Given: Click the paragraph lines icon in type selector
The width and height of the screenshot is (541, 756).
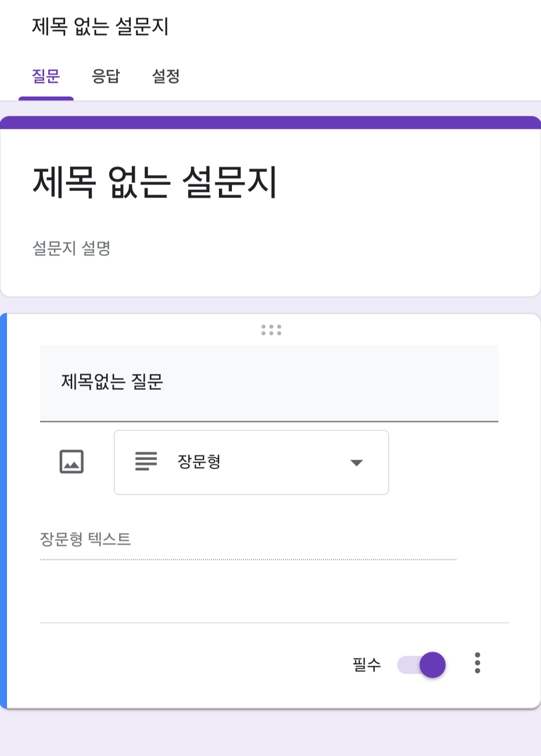Looking at the screenshot, I should pos(146,461).
